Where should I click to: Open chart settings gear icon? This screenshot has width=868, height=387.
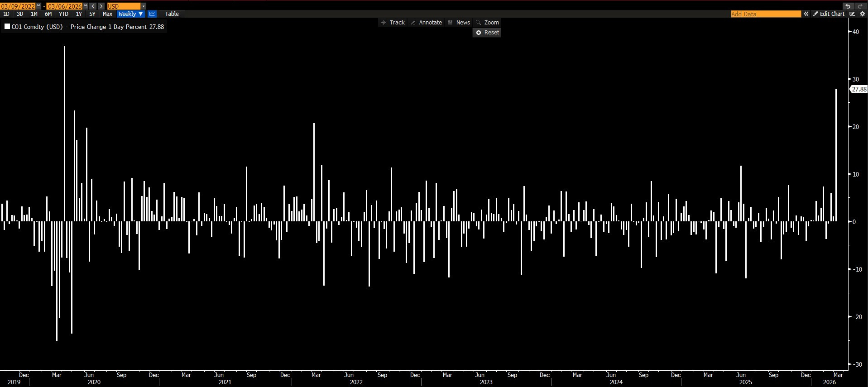[862, 14]
